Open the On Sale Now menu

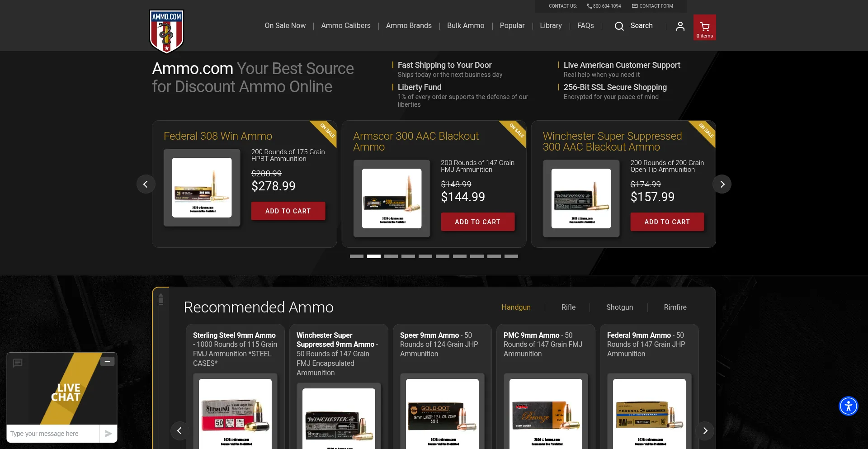[285, 26]
